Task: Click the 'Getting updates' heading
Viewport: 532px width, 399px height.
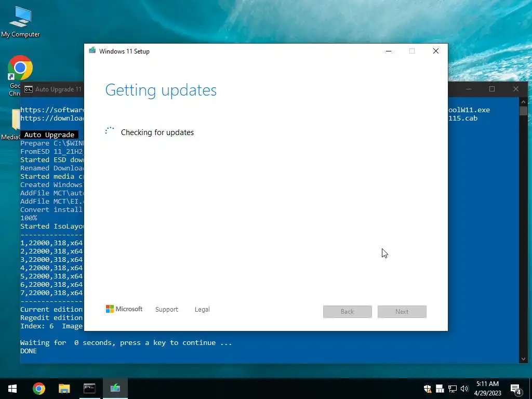Action: (161, 90)
